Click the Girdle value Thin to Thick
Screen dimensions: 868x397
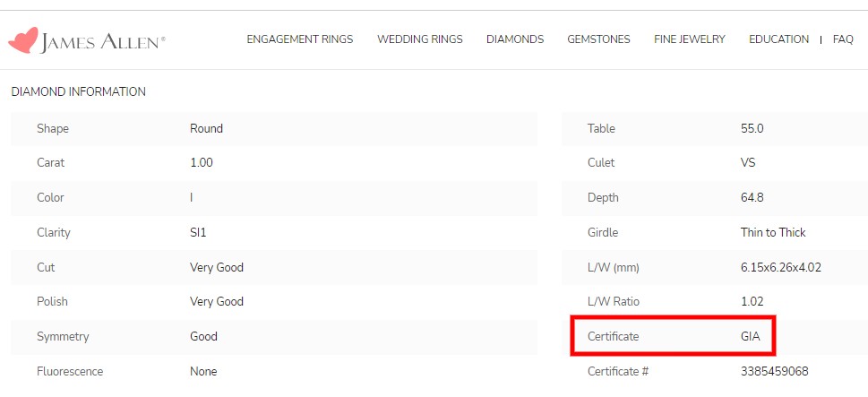pos(773,232)
